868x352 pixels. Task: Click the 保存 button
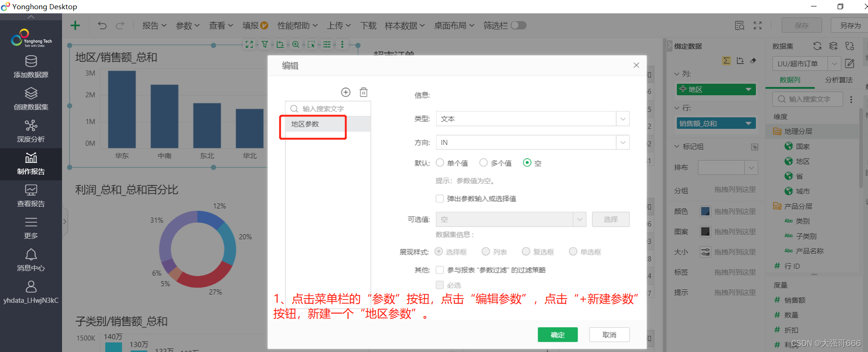coord(802,25)
